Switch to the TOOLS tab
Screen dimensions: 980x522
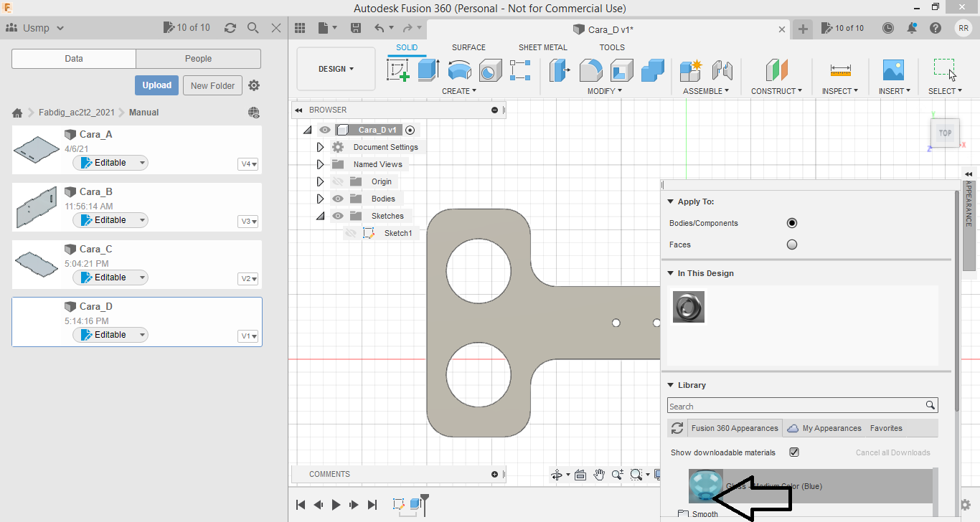(x=612, y=47)
